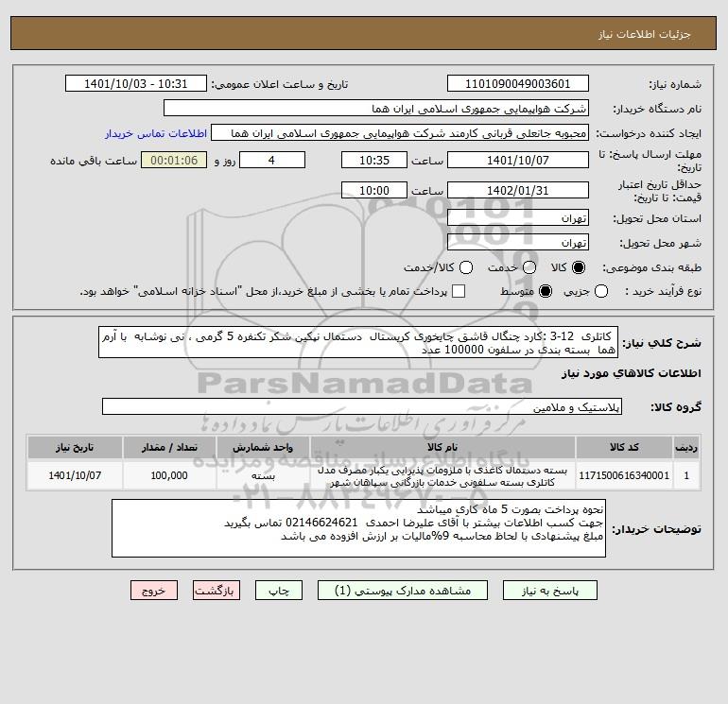Choose the جزیی purchase type radio

coord(601,291)
